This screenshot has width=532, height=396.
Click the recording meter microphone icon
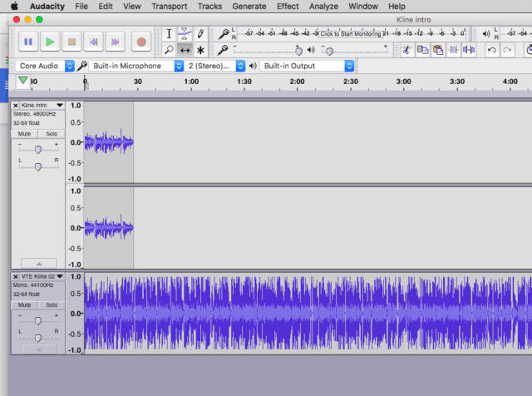pyautogui.click(x=224, y=34)
